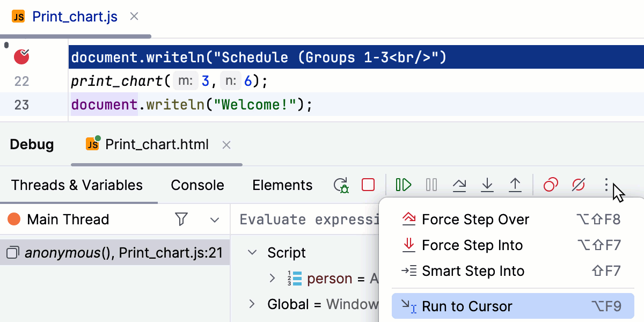The image size is (644, 322).
Task: Open the Main Thread dropdown chevron
Action: click(215, 219)
